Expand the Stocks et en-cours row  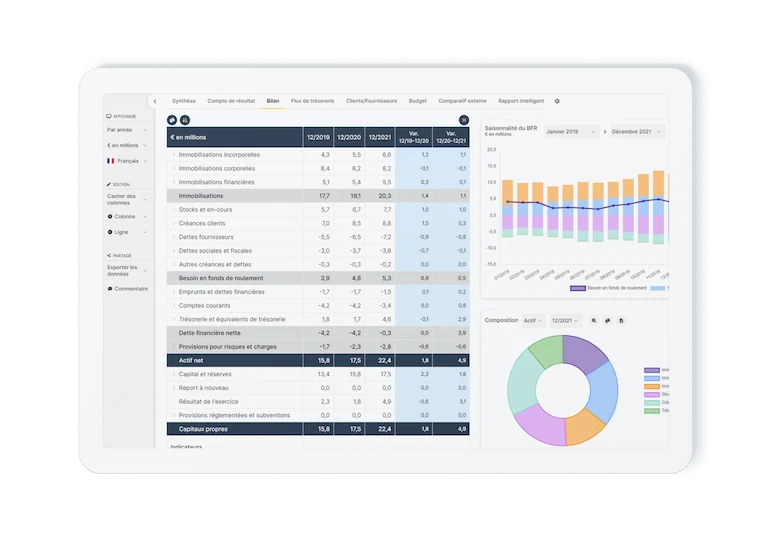click(173, 210)
